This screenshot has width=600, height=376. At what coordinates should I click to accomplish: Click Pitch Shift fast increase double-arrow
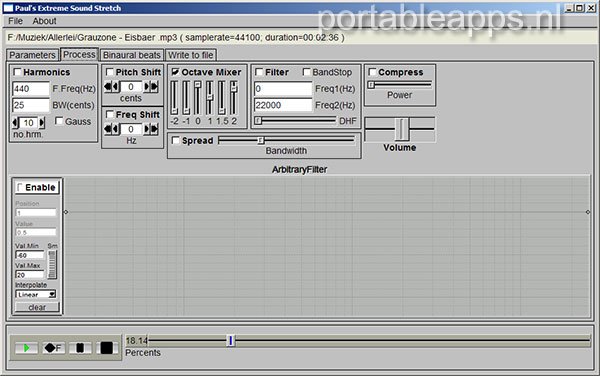tap(154, 87)
